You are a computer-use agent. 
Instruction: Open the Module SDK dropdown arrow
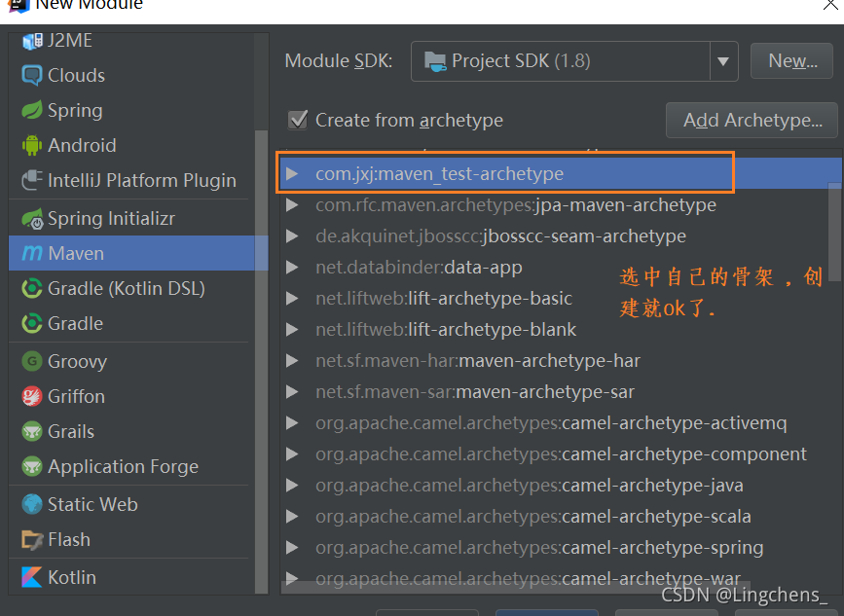coord(723,61)
